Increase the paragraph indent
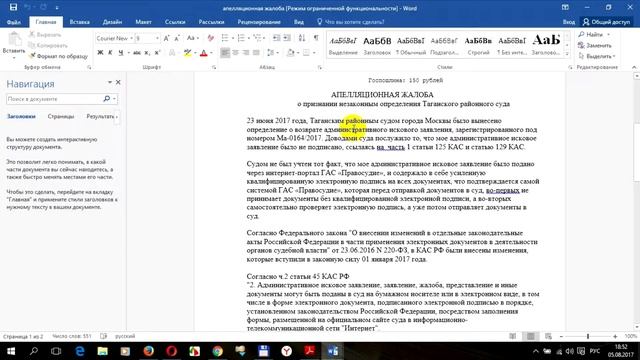 (x=287, y=38)
